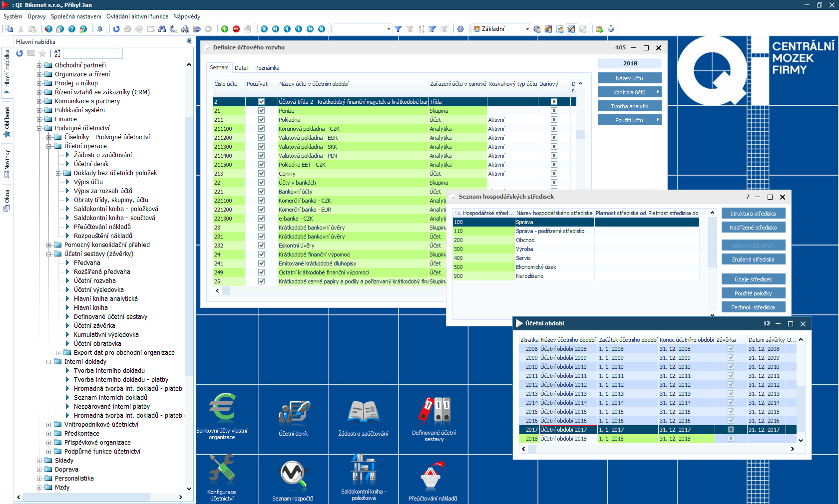Expand the Sklady tree folder
The image size is (839, 504).
39,461
